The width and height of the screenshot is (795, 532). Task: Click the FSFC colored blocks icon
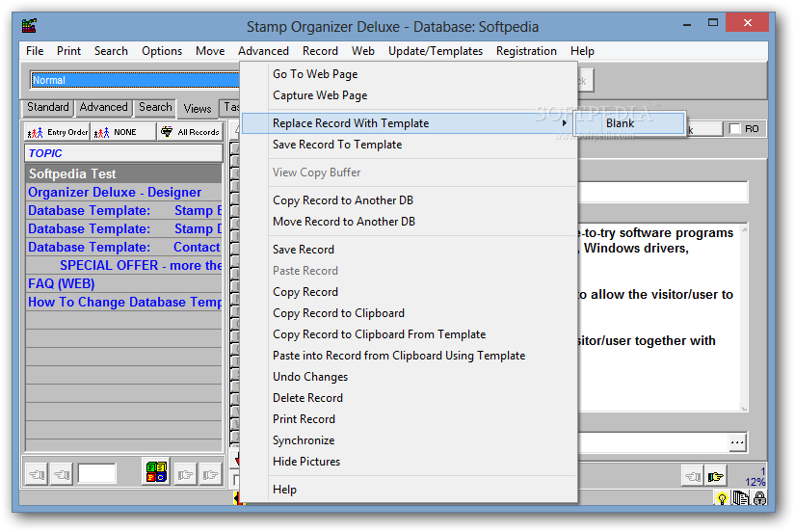coord(156,472)
